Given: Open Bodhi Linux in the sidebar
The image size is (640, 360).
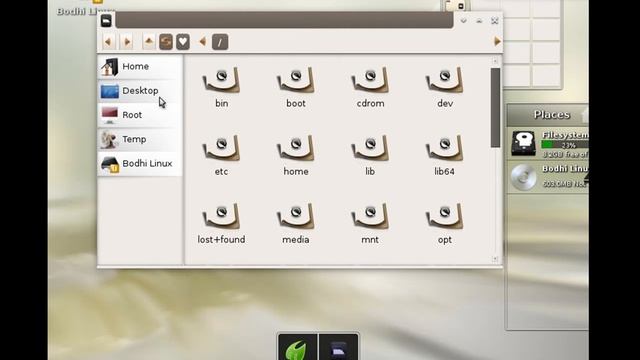Looking at the screenshot, I should tap(140, 164).
